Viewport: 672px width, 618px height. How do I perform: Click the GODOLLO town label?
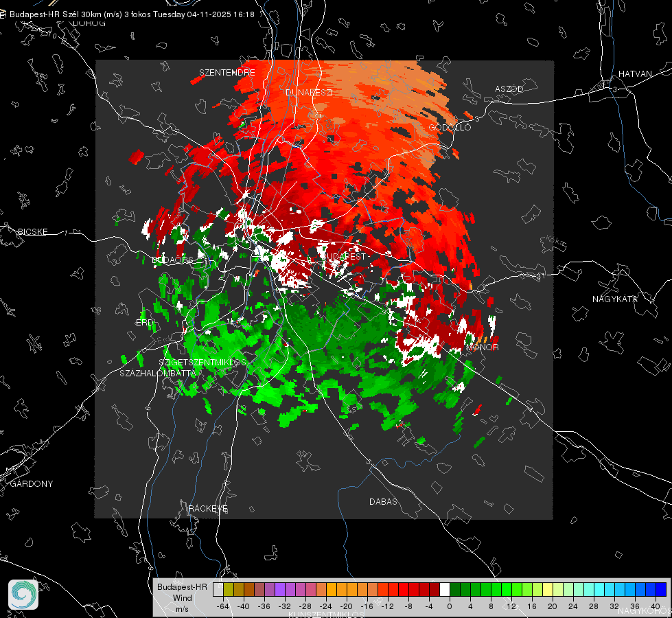click(450, 127)
